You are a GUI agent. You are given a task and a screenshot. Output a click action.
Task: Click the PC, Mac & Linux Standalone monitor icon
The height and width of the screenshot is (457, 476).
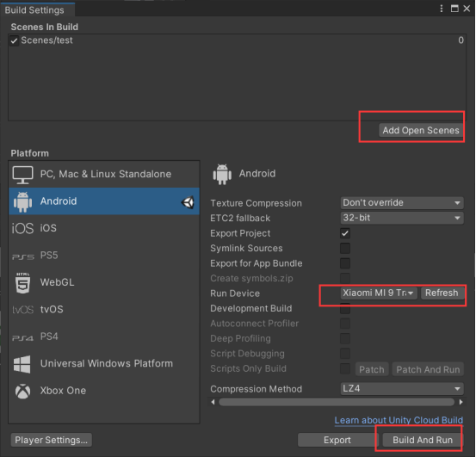click(22, 175)
